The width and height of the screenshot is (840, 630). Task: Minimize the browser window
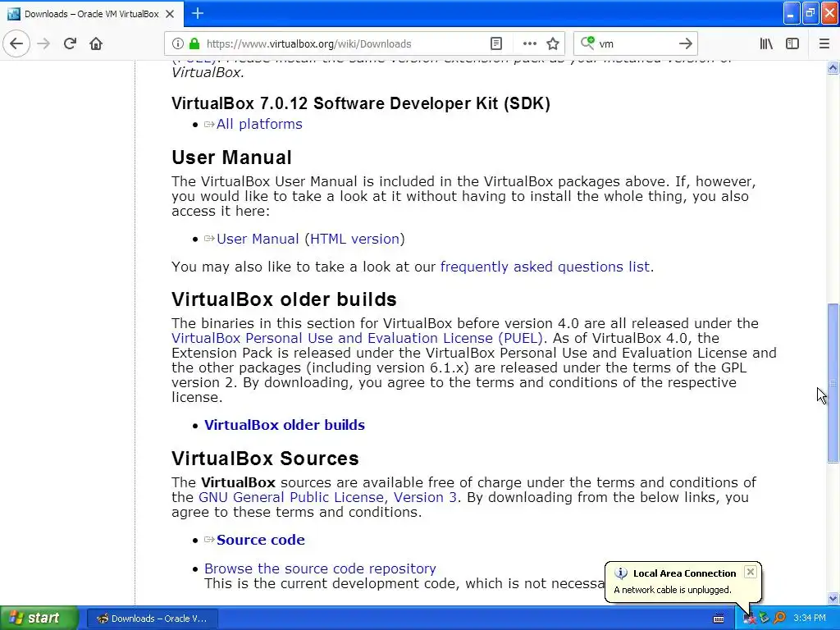[792, 13]
